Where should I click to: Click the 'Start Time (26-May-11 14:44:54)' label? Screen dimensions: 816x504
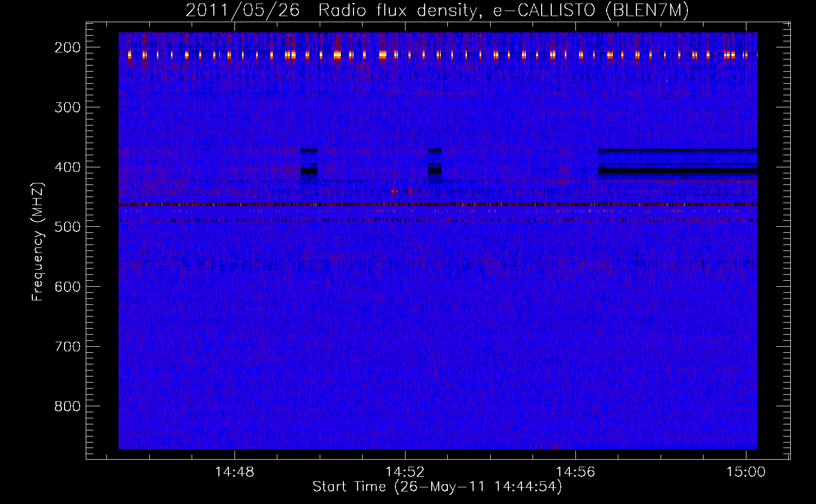(437, 487)
